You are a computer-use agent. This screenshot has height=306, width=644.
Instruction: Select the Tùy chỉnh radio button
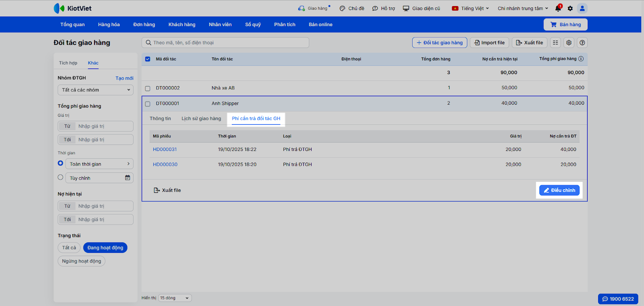point(60,178)
